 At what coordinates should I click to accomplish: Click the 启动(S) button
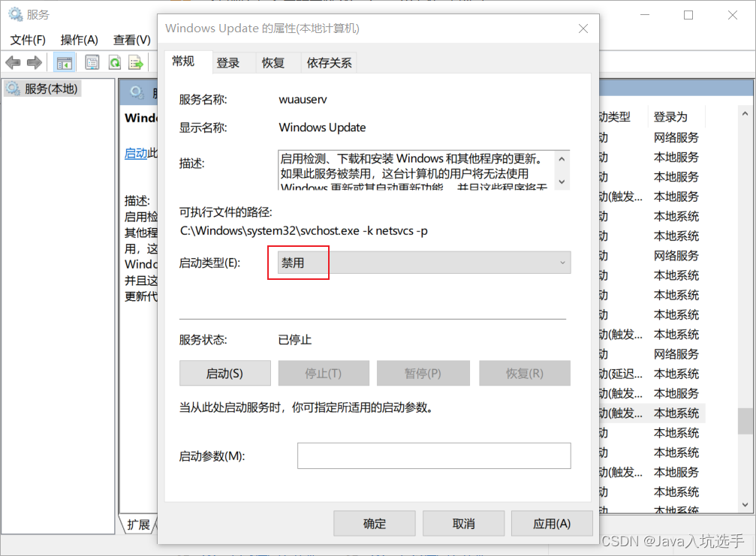click(x=224, y=374)
